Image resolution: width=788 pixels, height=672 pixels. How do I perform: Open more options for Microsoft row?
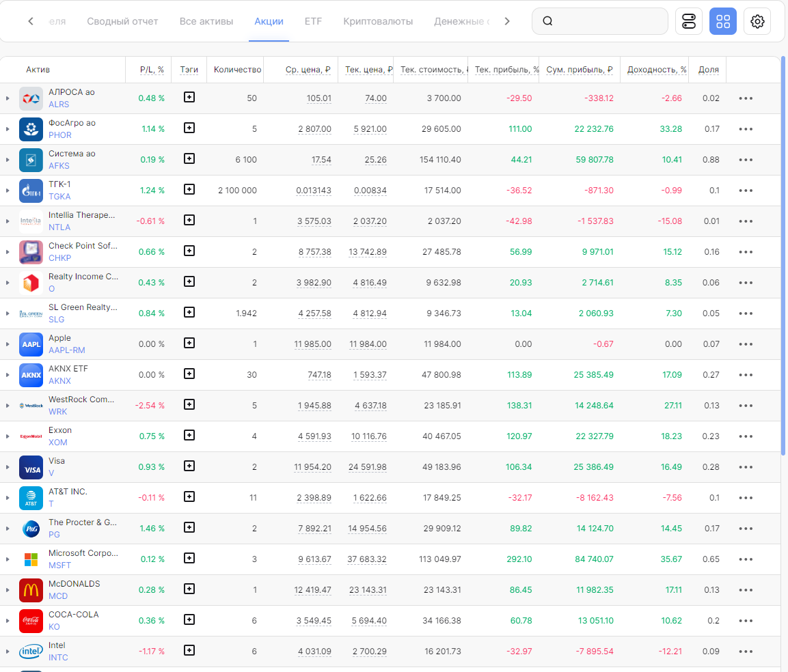[746, 559]
